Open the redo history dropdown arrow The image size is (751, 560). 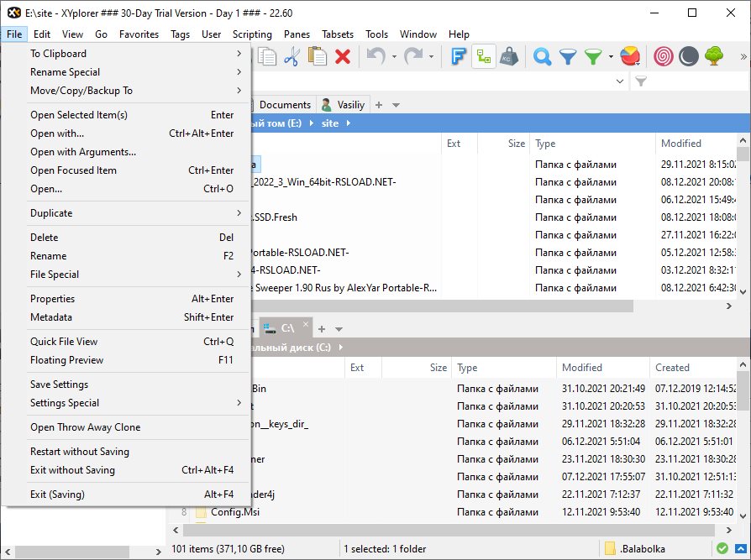(431, 56)
